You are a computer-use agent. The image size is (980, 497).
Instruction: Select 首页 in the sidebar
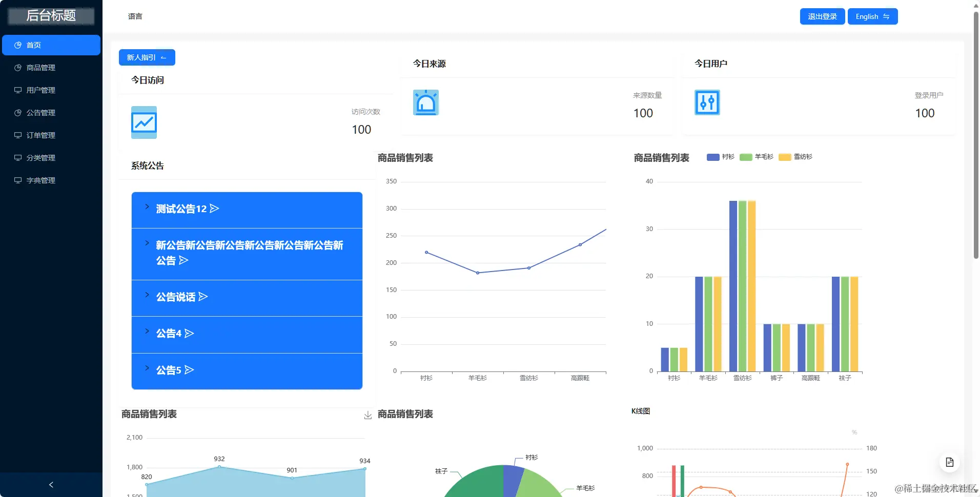point(33,45)
